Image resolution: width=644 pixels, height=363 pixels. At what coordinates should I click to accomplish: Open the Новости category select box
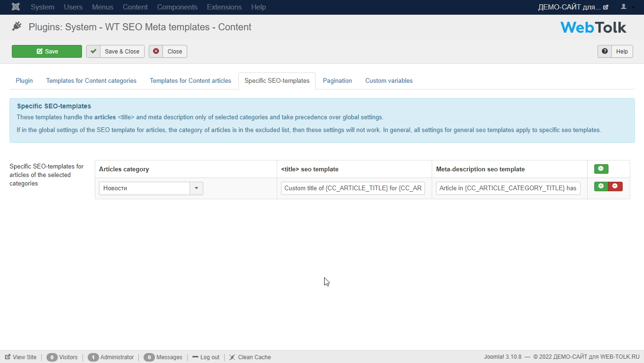[x=145, y=188]
